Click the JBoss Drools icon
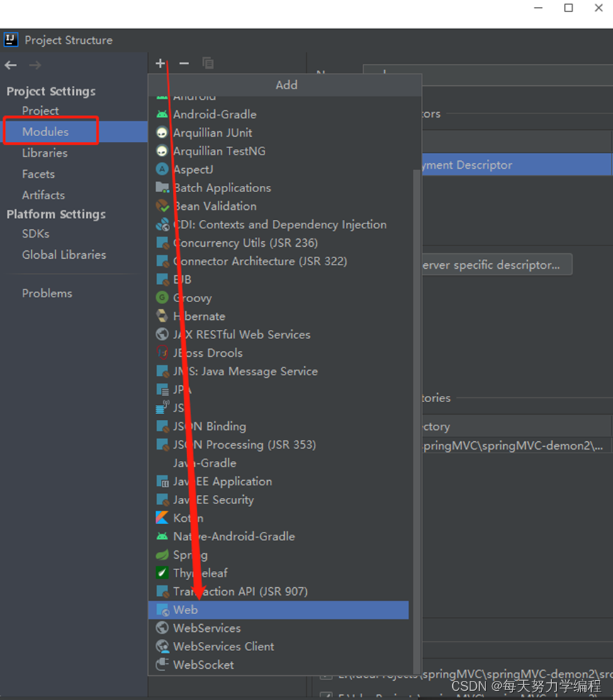 tap(162, 352)
